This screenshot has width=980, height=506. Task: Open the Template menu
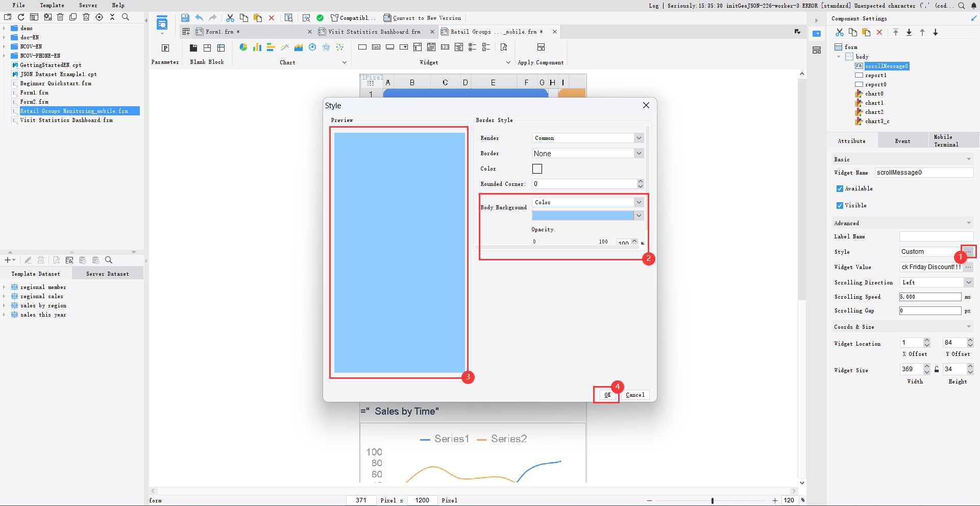52,5
